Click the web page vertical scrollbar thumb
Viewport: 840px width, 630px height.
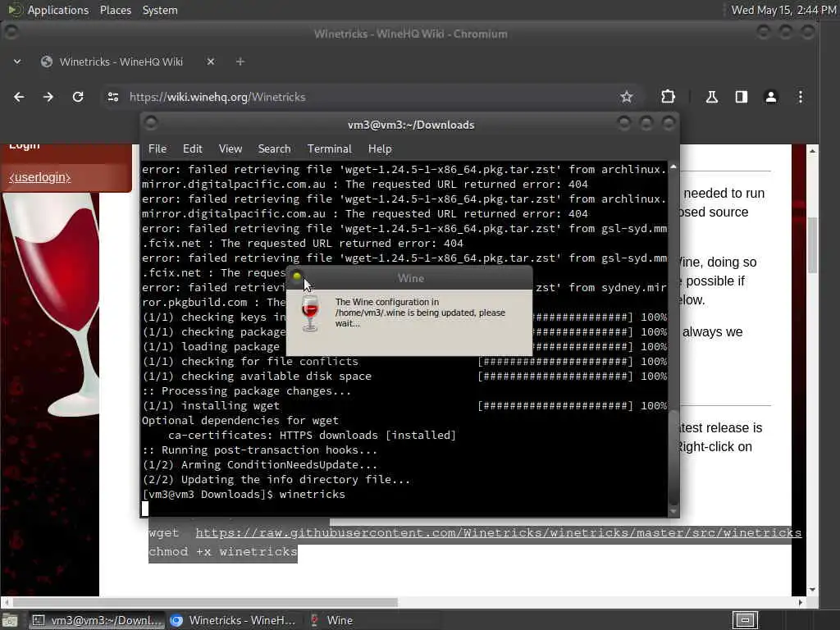(813, 244)
